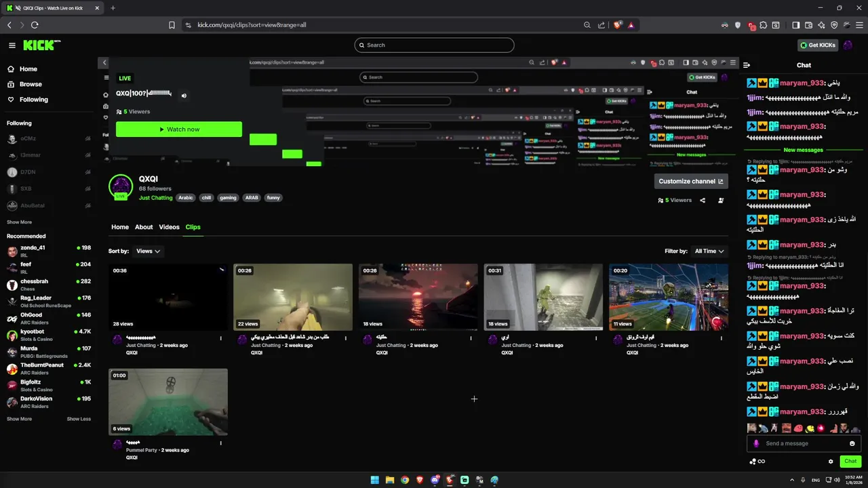
Task: Switch to the About channel tab
Action: 144,227
